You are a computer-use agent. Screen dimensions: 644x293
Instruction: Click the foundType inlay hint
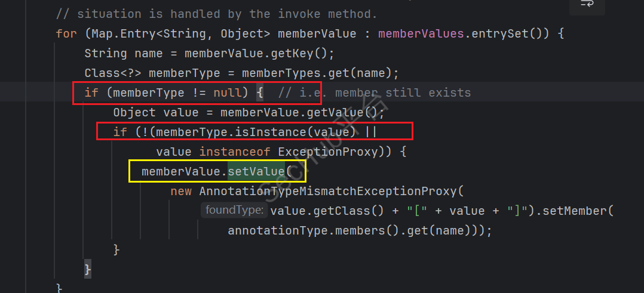click(x=234, y=210)
